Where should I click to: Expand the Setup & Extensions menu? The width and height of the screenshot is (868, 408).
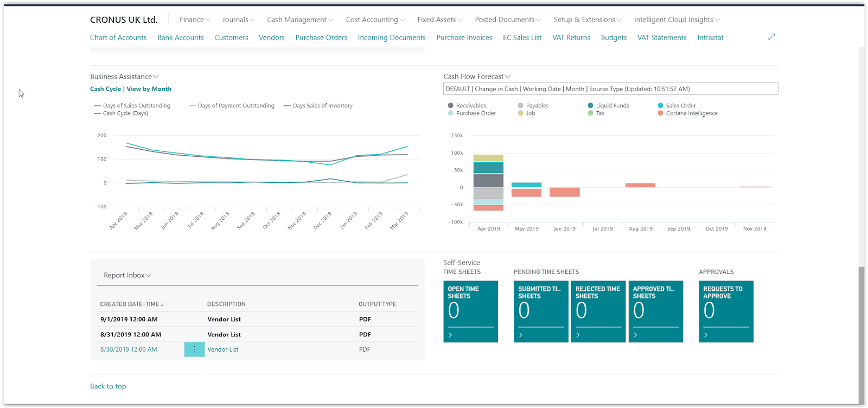click(588, 20)
